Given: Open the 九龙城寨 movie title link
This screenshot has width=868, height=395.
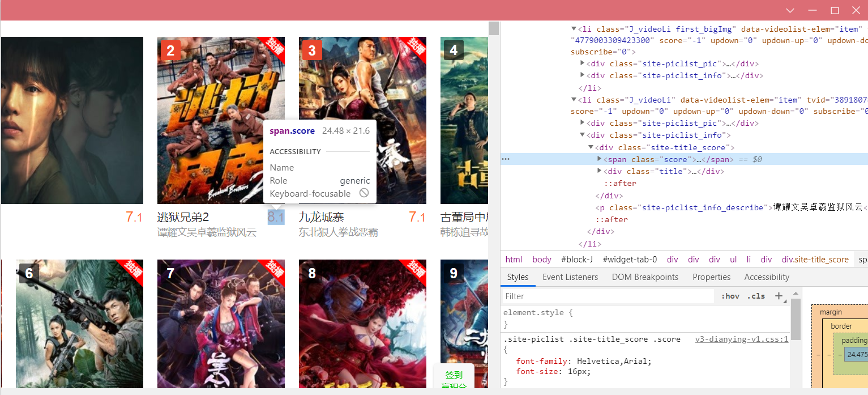Looking at the screenshot, I should click(x=322, y=218).
